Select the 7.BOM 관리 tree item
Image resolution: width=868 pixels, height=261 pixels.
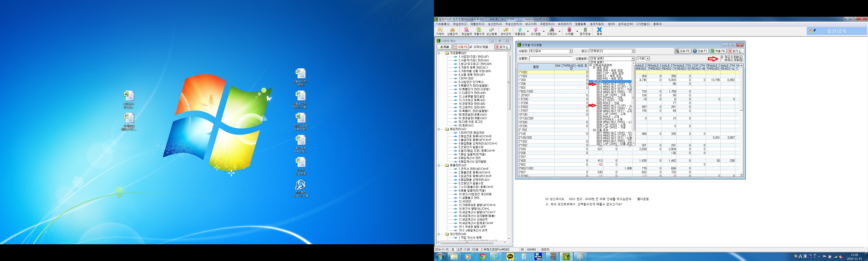(466, 78)
